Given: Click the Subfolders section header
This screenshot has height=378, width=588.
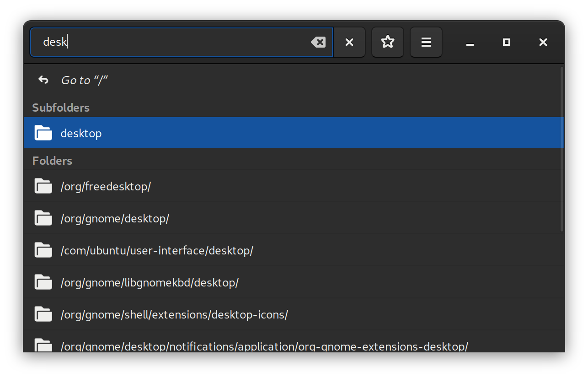Looking at the screenshot, I should click(x=61, y=108).
